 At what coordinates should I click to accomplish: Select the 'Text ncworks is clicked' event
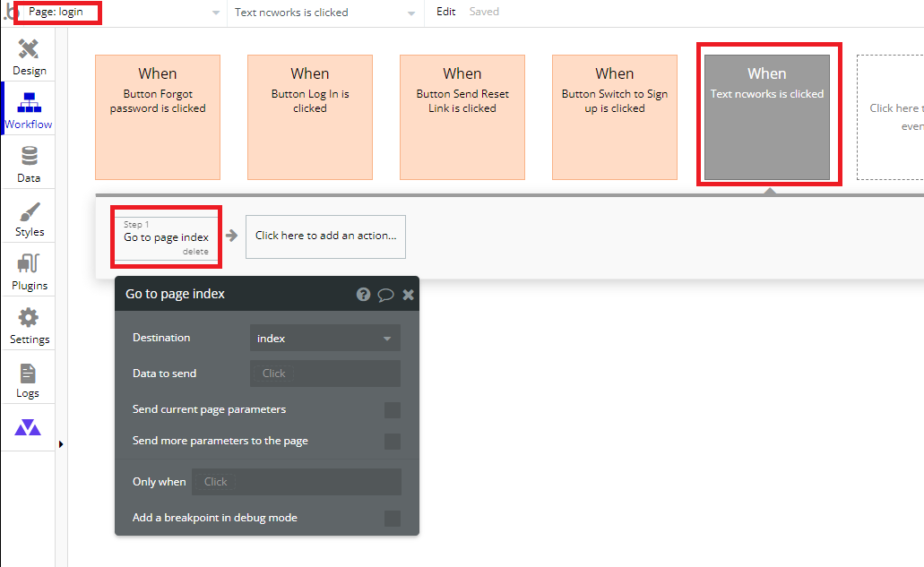(x=766, y=117)
